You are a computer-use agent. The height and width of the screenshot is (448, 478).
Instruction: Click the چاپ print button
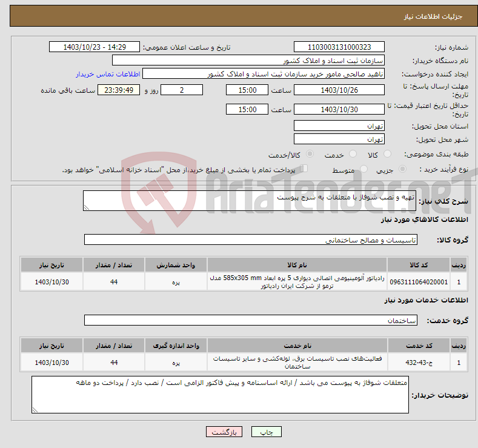click(267, 432)
